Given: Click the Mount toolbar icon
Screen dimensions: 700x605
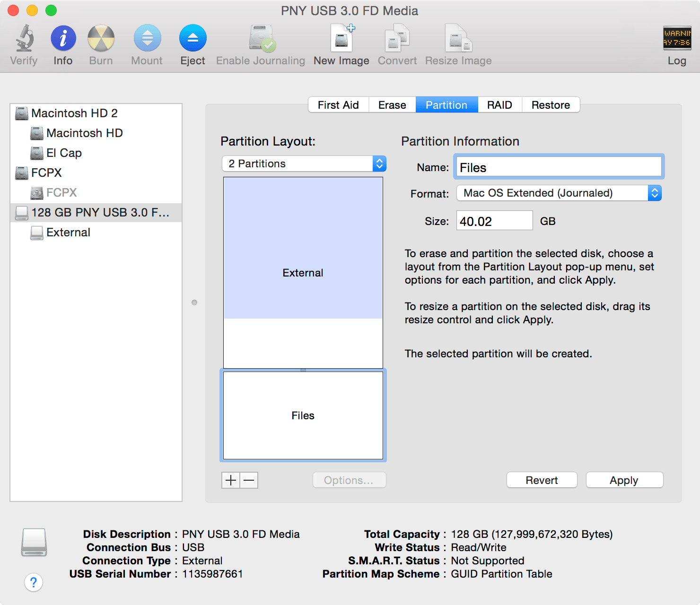Looking at the screenshot, I should pos(147,43).
